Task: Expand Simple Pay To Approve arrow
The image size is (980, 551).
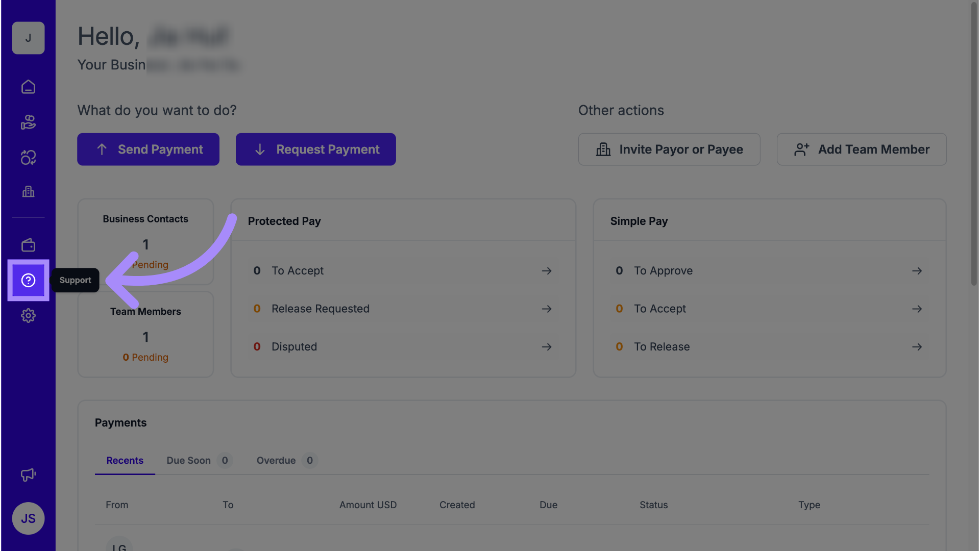Action: pos(917,271)
